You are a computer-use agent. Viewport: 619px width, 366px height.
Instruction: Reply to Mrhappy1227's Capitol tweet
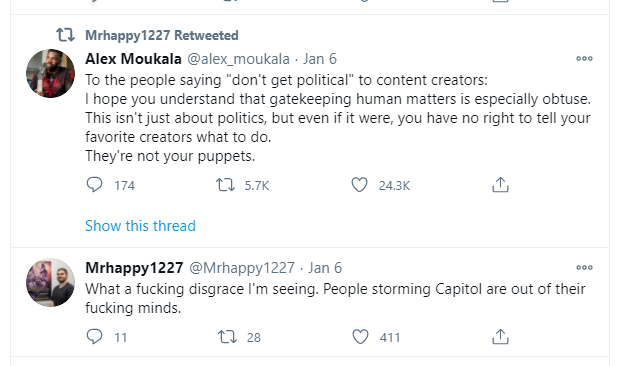coord(94,337)
